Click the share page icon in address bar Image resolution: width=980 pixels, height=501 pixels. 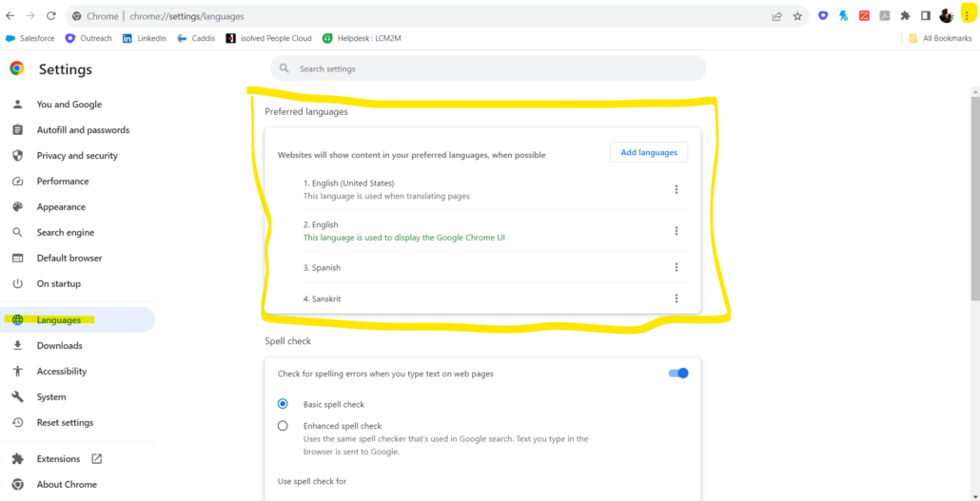click(777, 16)
